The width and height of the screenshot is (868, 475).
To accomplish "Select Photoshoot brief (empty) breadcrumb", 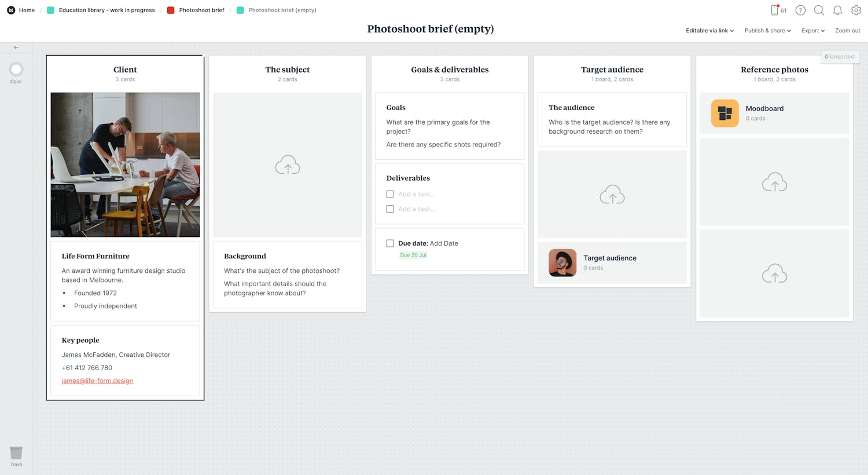I will click(x=282, y=10).
